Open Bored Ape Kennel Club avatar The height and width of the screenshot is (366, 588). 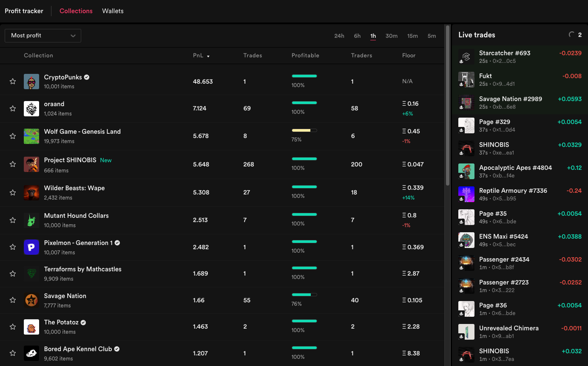click(x=31, y=353)
